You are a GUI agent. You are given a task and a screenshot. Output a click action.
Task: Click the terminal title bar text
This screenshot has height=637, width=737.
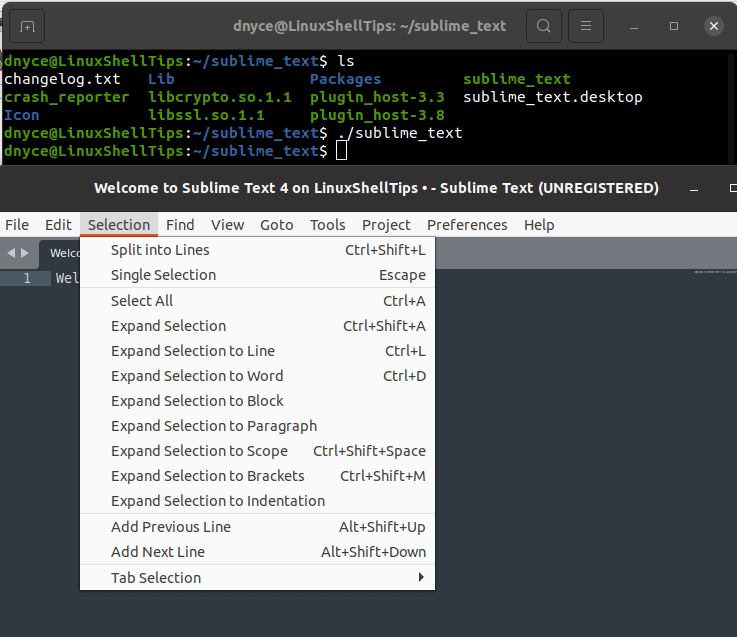pos(369,26)
